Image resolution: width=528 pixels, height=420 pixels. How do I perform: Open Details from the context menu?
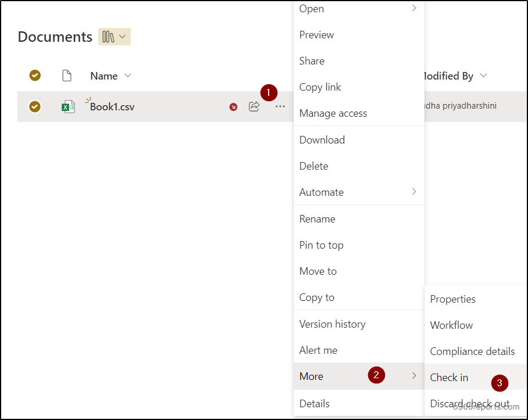tap(359, 404)
